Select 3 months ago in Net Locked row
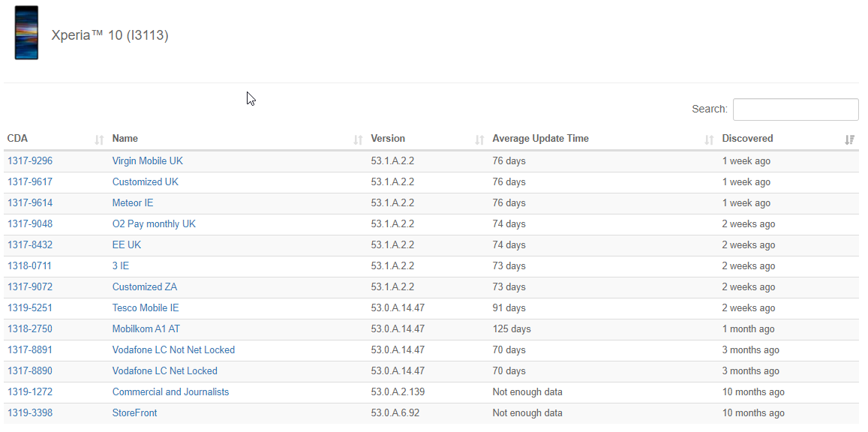 coord(751,371)
